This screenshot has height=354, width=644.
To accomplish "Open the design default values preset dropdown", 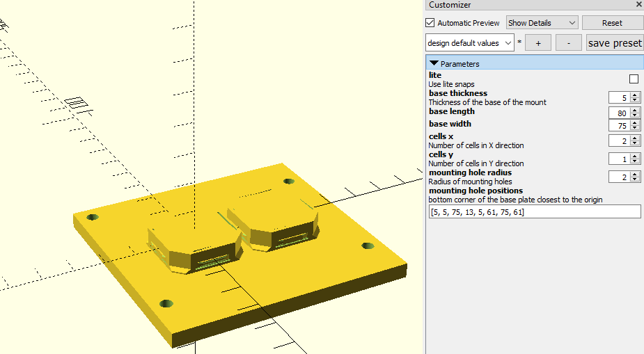I will 469,43.
